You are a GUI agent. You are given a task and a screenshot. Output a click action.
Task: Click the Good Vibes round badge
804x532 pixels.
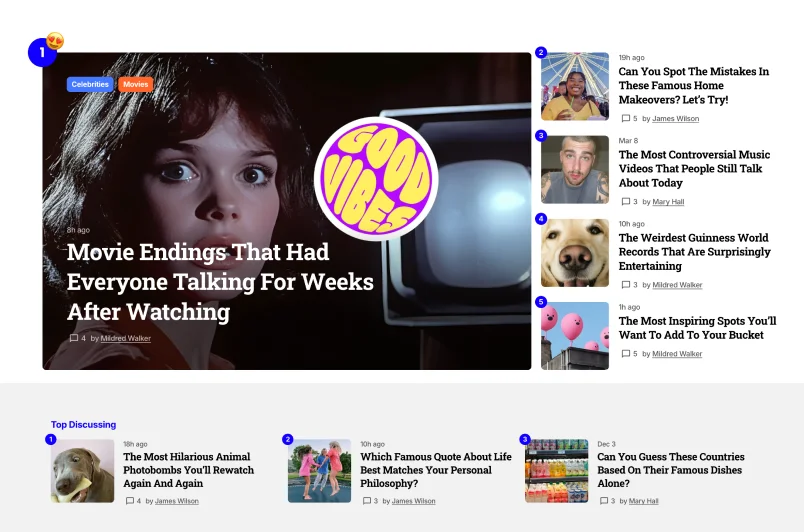376,178
